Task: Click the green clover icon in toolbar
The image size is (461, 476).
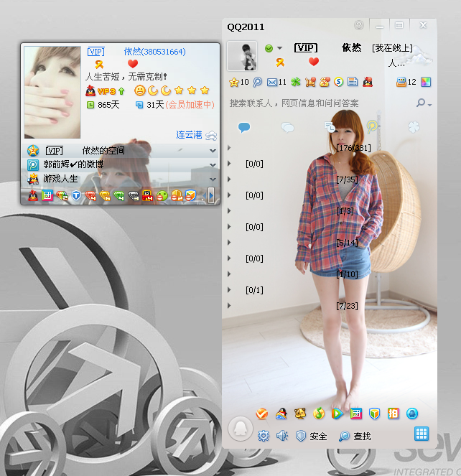Action: tap(296, 82)
